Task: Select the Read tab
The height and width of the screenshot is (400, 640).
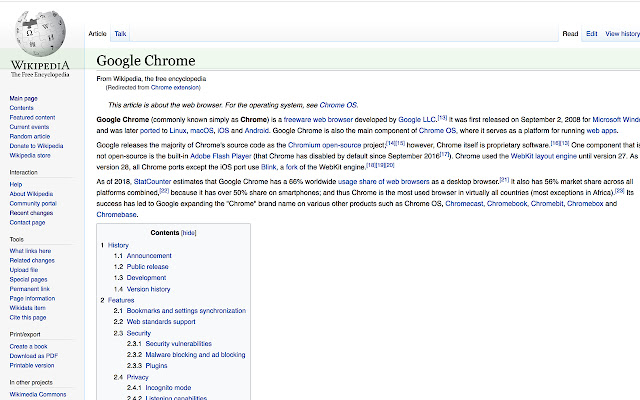Action: [x=570, y=34]
